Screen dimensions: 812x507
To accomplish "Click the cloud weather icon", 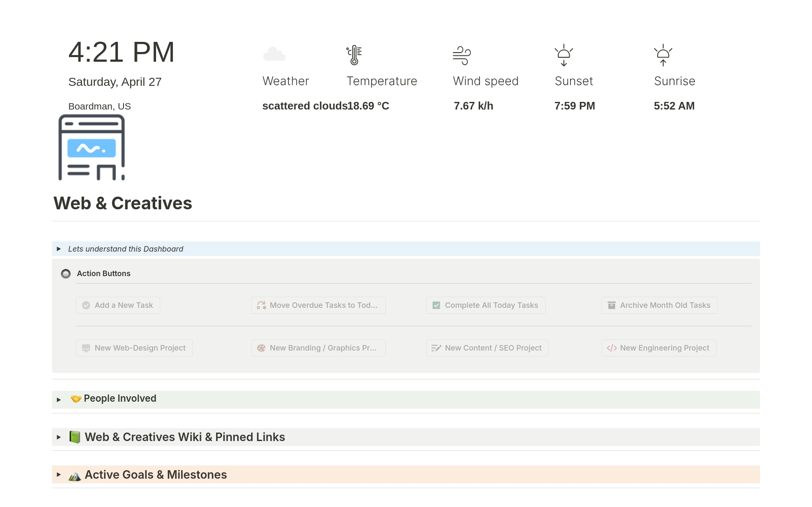I will pyautogui.click(x=274, y=55).
